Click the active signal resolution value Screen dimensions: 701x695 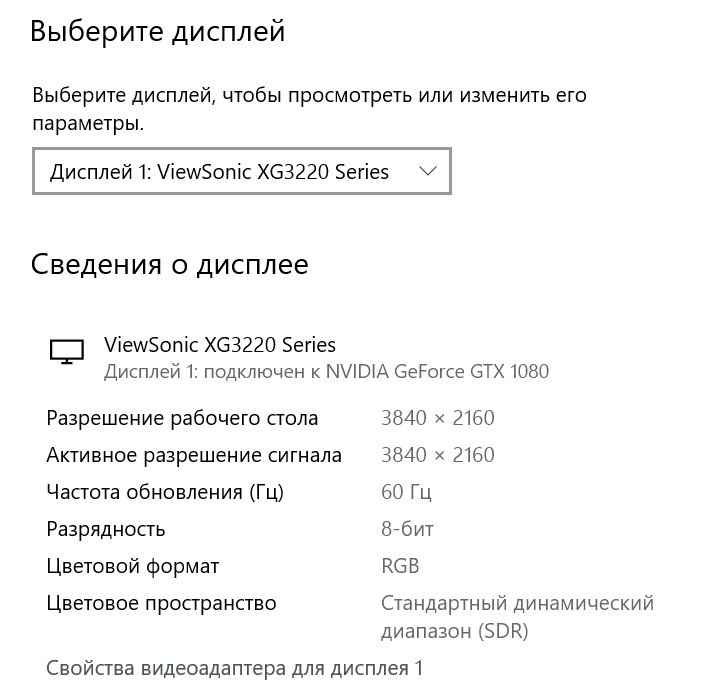(438, 455)
